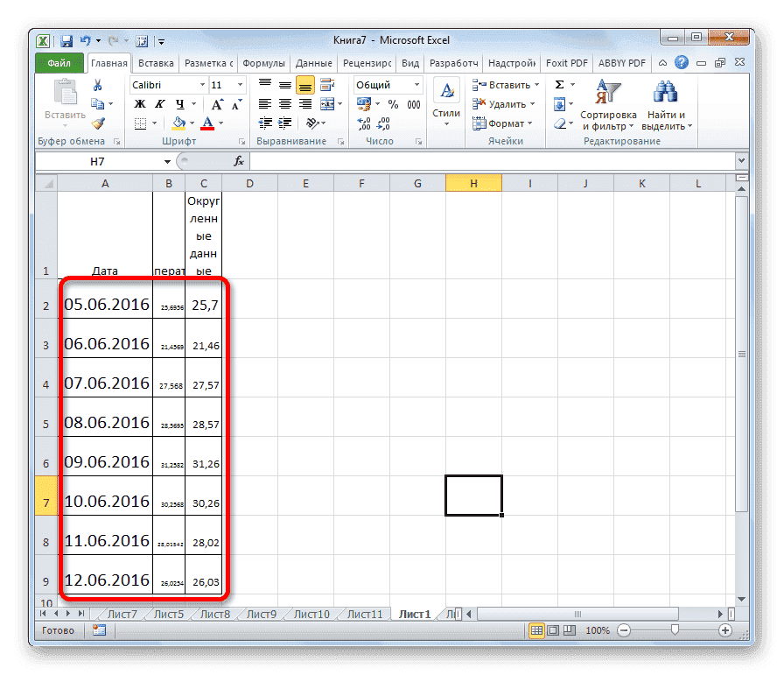Open the Общий number format dropdown

[x=417, y=85]
